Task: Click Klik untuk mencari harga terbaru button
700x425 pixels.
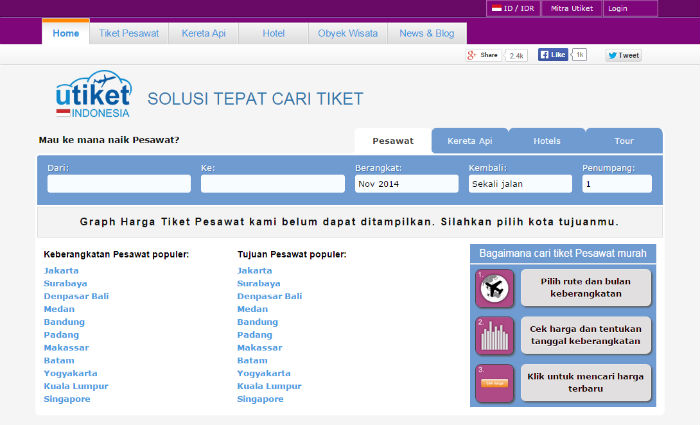Action: pos(586,383)
